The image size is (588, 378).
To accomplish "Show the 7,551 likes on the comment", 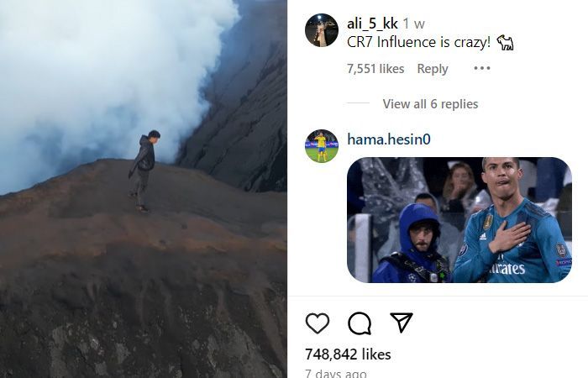I will (x=375, y=69).
